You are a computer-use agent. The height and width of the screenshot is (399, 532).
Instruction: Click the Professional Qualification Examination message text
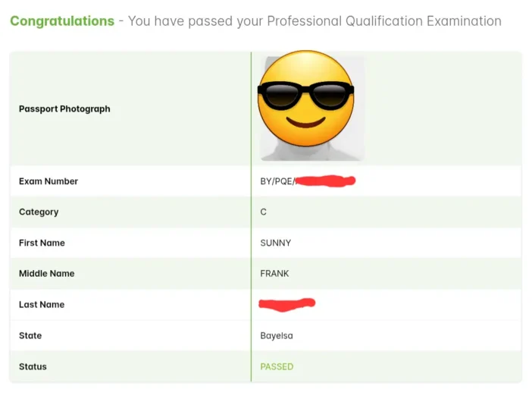tap(315, 21)
